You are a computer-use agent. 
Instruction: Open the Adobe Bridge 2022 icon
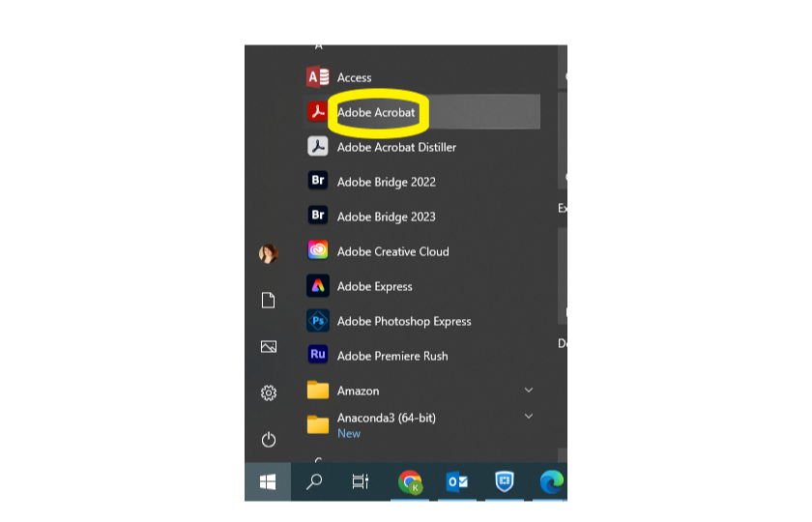(x=317, y=181)
